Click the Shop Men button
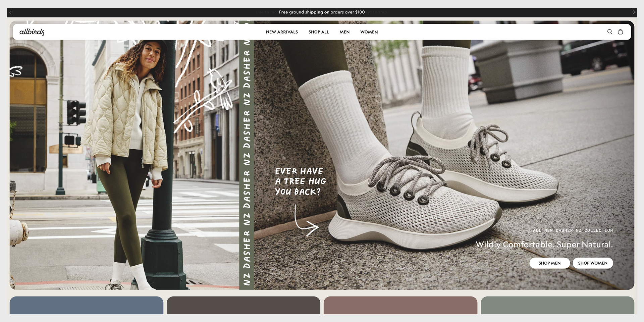The width and height of the screenshot is (644, 322). 549,263
